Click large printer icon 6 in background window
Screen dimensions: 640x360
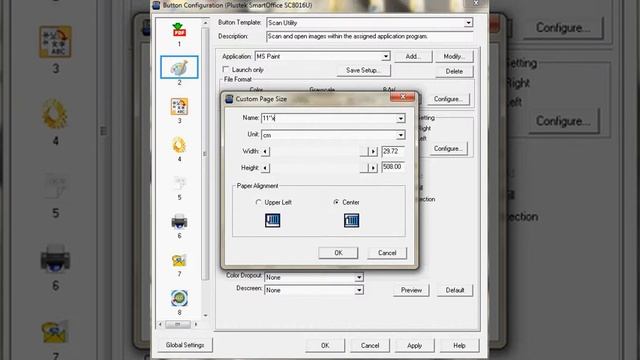click(x=56, y=258)
